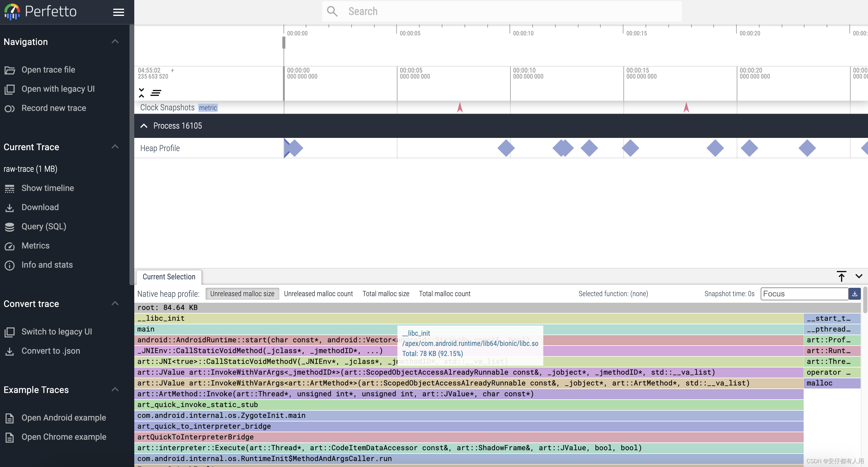Click the root: 84.64 KB flamegraph bar
Image resolution: width=868 pixels, height=467 pixels.
(x=497, y=307)
